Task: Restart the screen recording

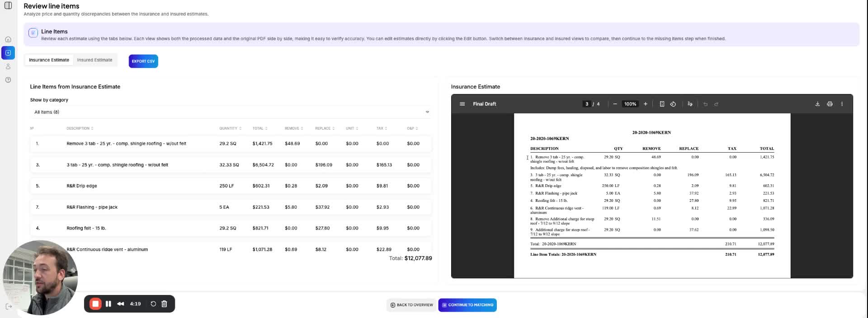Action: click(x=153, y=304)
